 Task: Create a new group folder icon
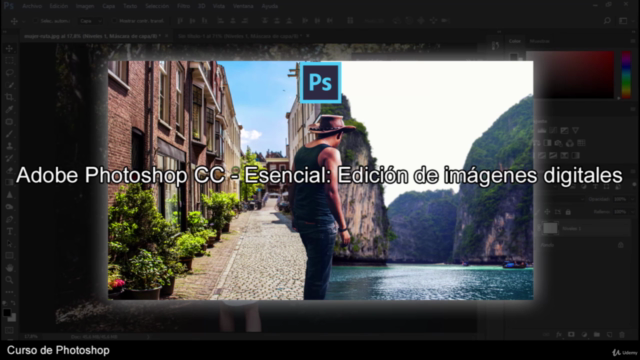click(597, 335)
